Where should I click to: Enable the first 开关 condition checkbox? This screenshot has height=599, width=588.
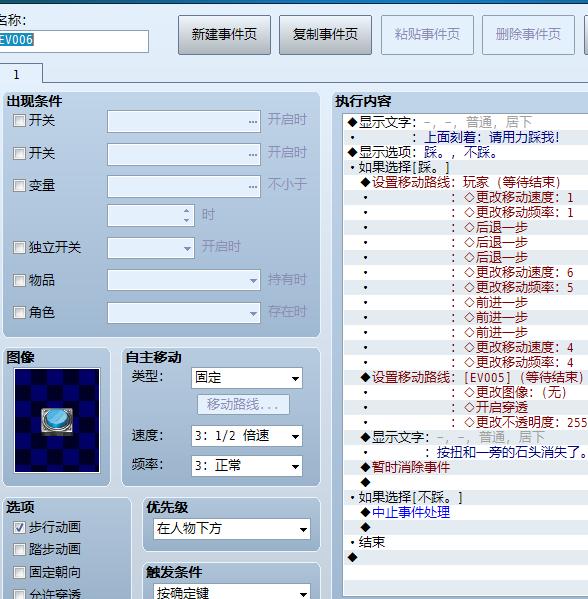[x=19, y=121]
